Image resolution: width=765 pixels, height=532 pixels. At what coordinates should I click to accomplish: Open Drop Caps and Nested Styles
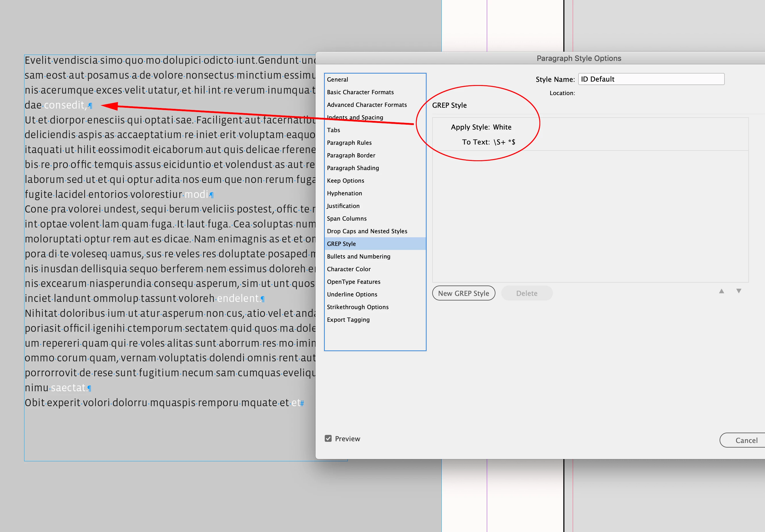tap(367, 231)
